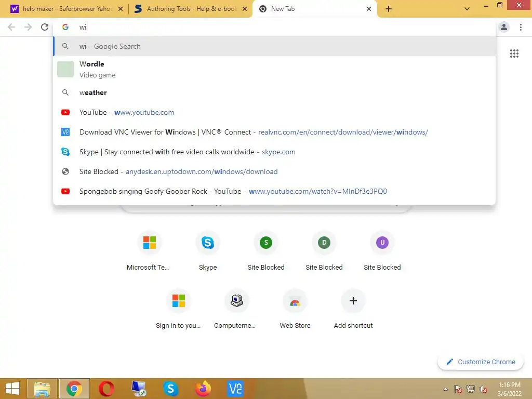Open Skype from the taskbar
The width and height of the screenshot is (532, 399).
[170, 389]
